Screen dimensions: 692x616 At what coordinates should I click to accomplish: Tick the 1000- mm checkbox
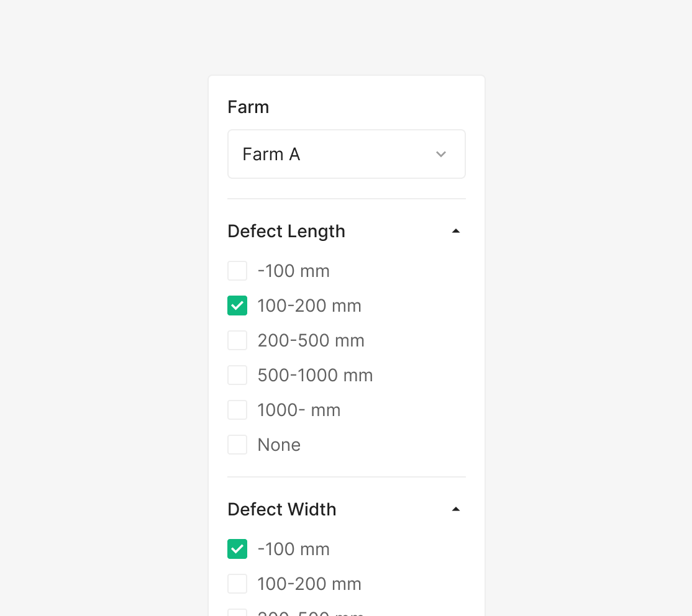pos(237,410)
